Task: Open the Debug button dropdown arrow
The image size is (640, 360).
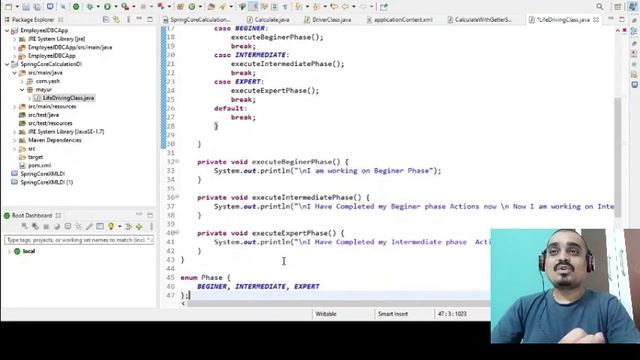Action: click(98, 7)
